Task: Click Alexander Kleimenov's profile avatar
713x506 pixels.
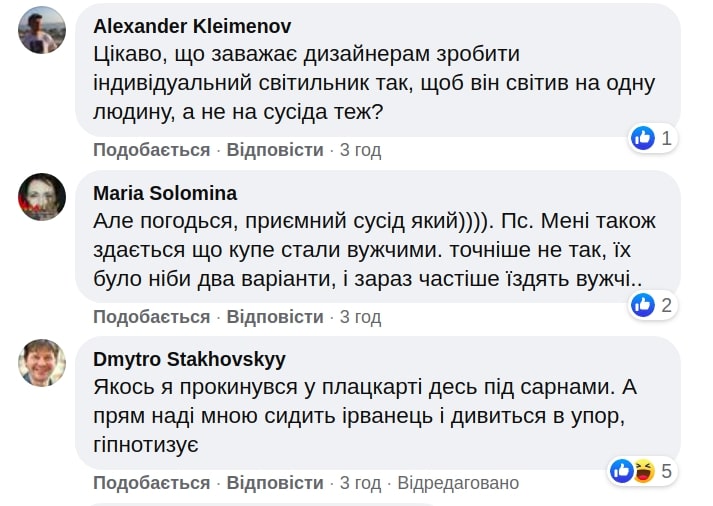Action: coord(42,30)
